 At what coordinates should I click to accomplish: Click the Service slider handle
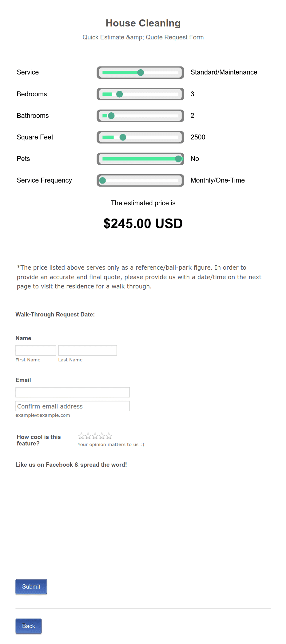(x=141, y=73)
